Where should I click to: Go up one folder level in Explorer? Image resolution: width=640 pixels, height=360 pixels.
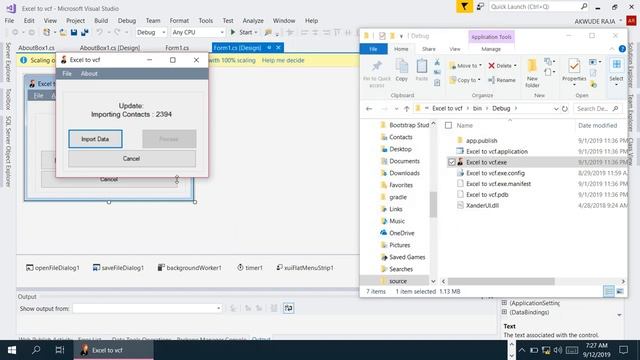coord(407,109)
